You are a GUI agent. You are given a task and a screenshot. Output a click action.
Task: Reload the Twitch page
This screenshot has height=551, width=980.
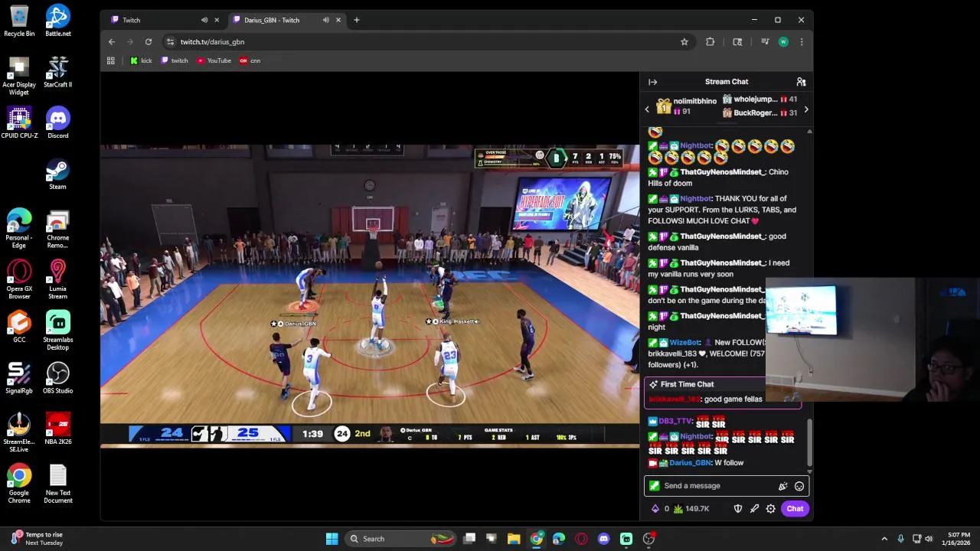point(149,42)
